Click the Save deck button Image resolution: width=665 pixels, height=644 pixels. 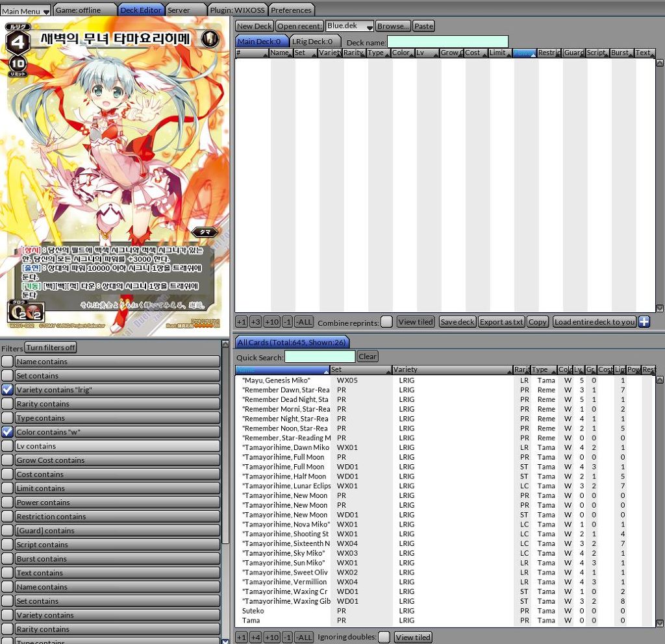pos(457,322)
